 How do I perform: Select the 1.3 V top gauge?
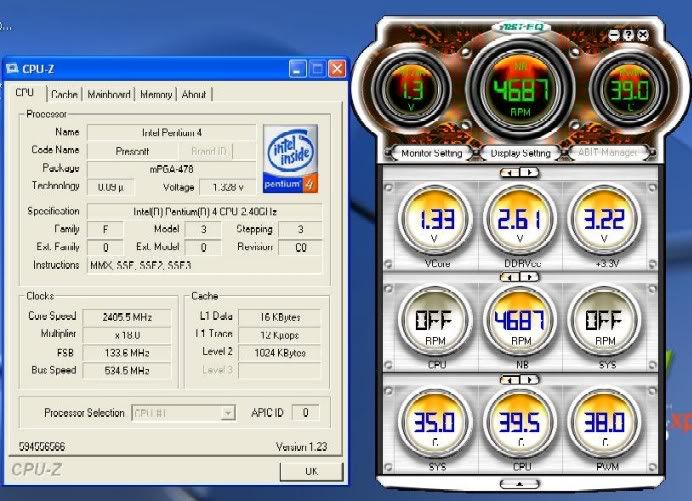click(412, 90)
